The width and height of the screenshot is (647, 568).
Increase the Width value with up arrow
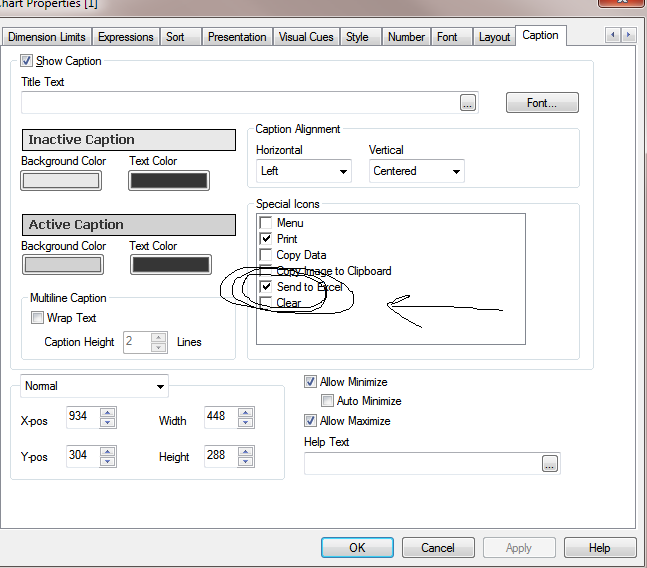[x=246, y=412]
